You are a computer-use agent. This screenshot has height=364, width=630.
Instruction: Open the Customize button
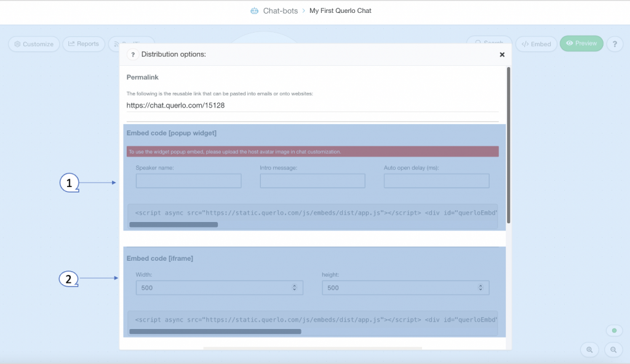click(34, 44)
